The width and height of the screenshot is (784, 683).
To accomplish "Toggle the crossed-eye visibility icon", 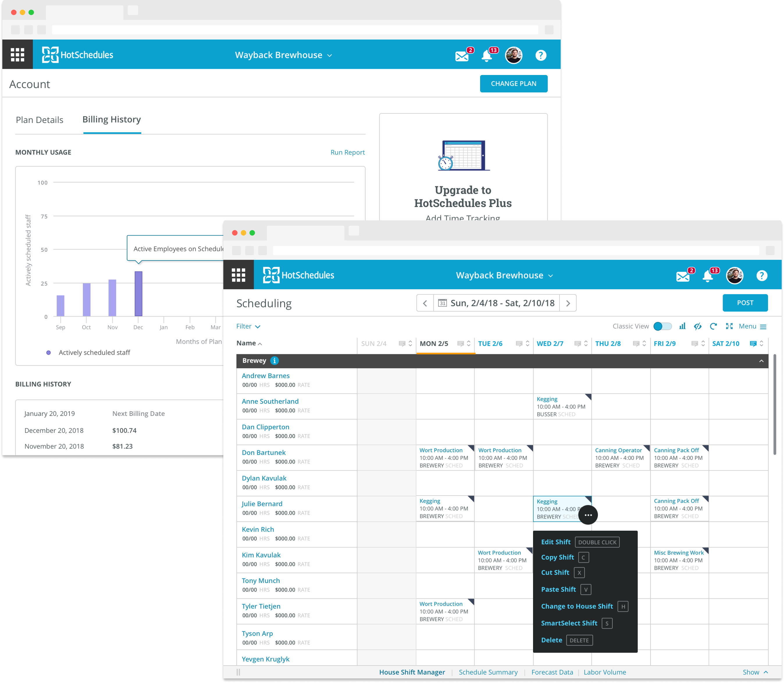I will [x=697, y=326].
